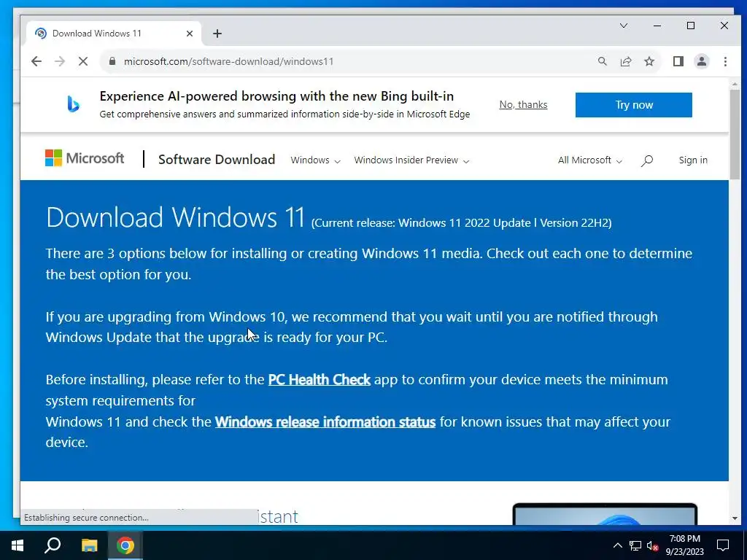Viewport: 747px width, 560px height.
Task: Open the taskbar clock and date
Action: click(x=684, y=545)
